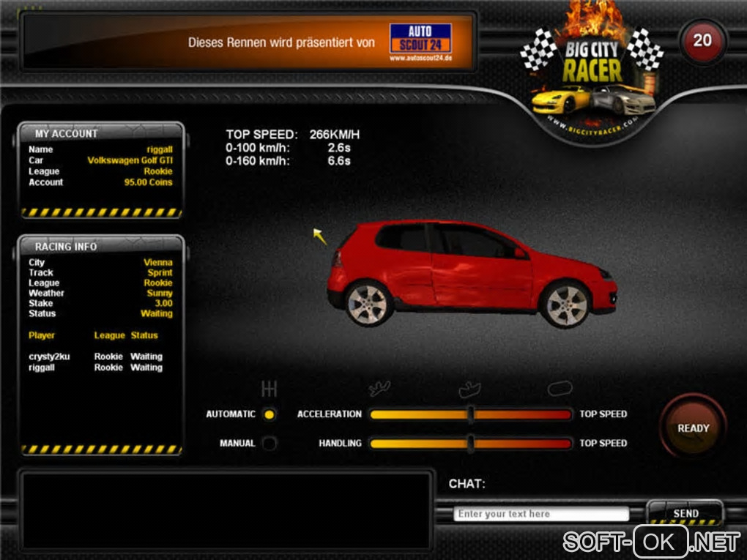Select the AUTOMATIC transmission radio button
This screenshot has width=747, height=560.
270,414
